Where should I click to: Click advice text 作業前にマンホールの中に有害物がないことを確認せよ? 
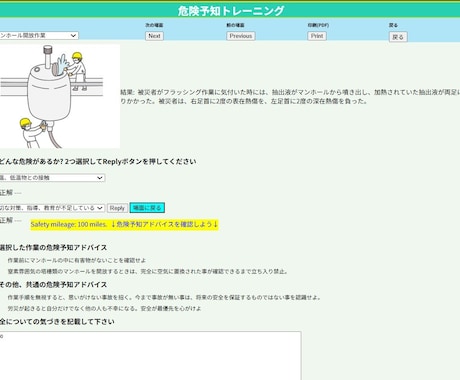(77, 260)
